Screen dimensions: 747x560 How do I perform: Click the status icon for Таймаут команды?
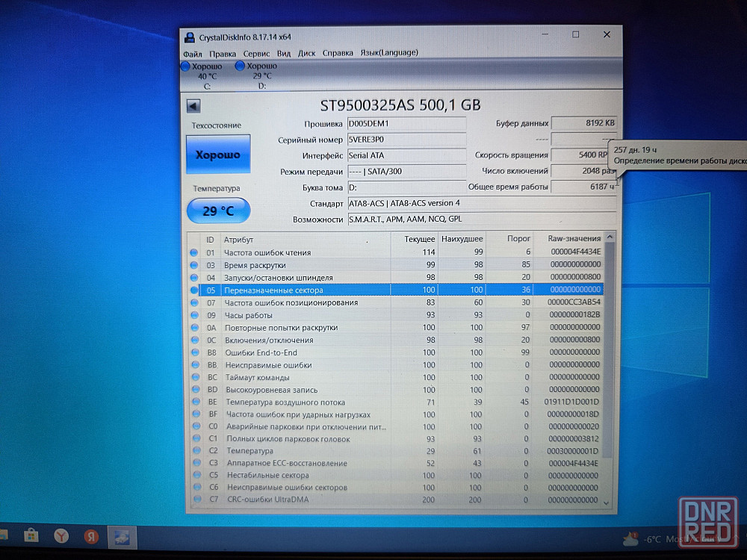point(196,377)
